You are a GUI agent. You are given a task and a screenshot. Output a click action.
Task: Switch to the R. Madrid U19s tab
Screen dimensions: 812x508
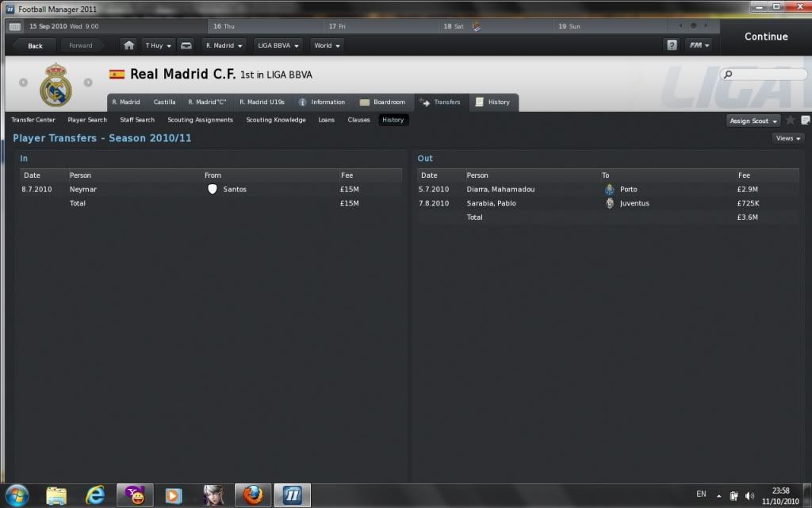pos(262,102)
